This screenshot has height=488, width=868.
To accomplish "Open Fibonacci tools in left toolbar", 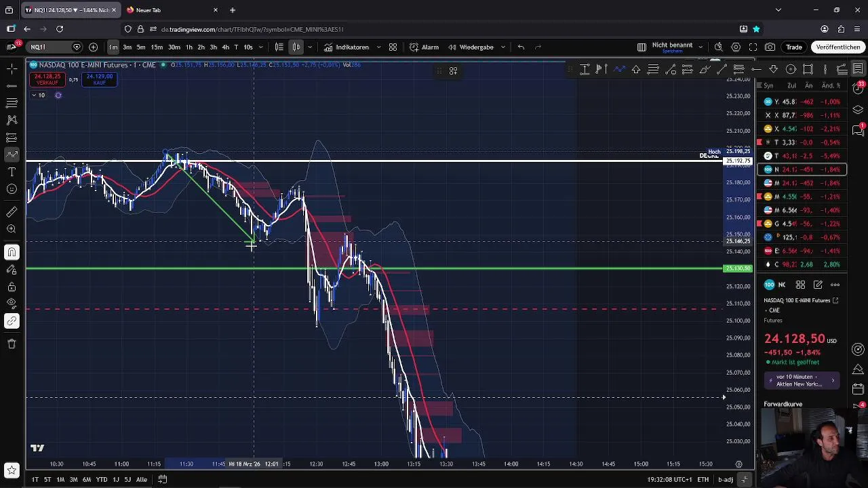I will pyautogui.click(x=12, y=102).
